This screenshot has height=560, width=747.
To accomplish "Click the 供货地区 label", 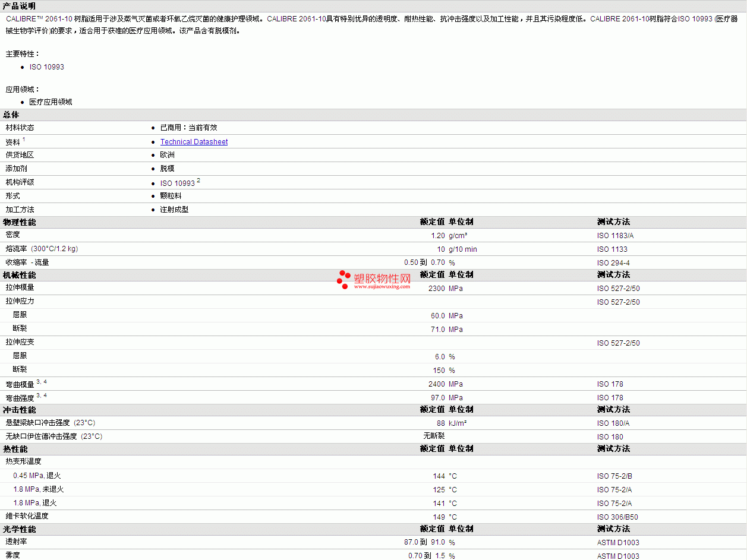I will pyautogui.click(x=20, y=155).
